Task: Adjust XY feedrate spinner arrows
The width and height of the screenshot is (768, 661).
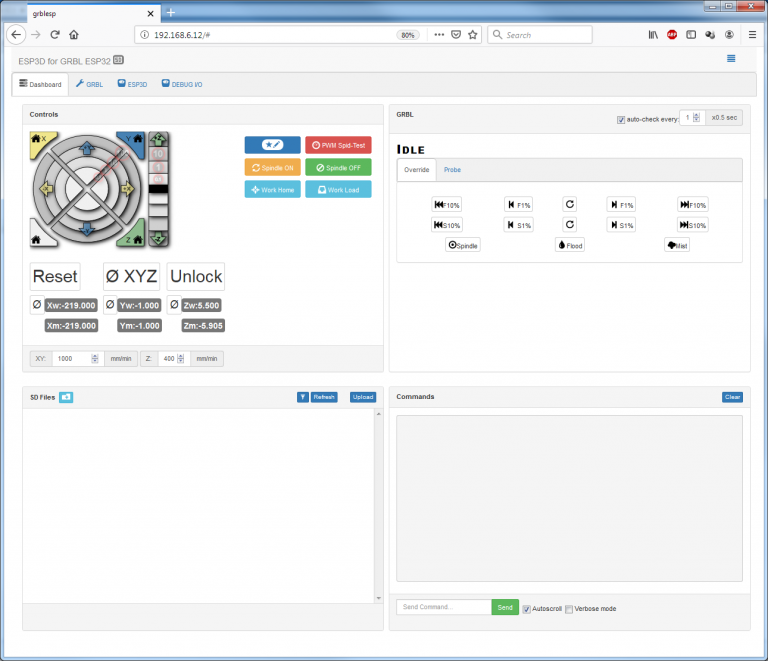Action: (x=95, y=359)
